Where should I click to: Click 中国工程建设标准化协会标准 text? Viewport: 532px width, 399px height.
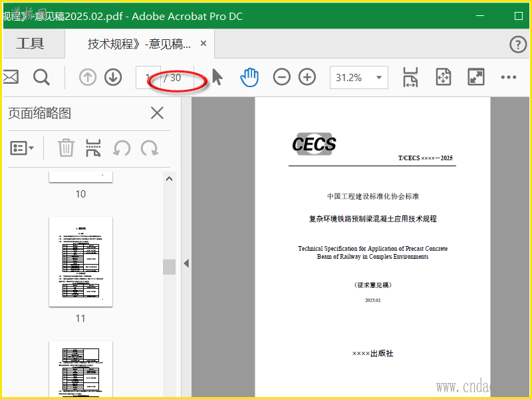(x=373, y=196)
